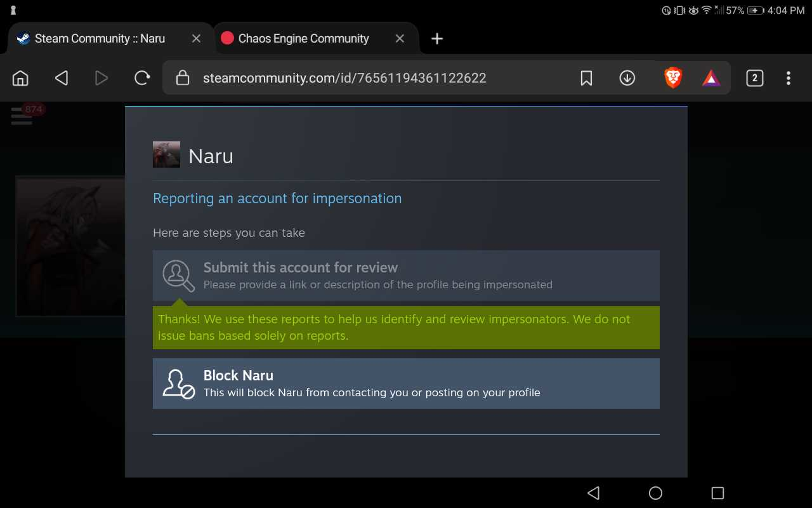Click Naru's small avatar in the dialog
The height and width of the screenshot is (508, 812).
coord(166,154)
